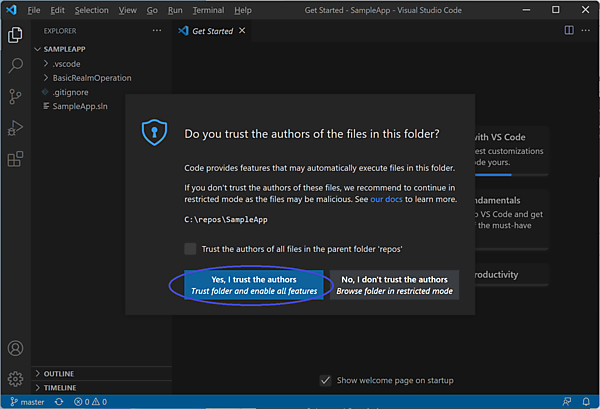Expand the OUTLINE section

tap(59, 374)
